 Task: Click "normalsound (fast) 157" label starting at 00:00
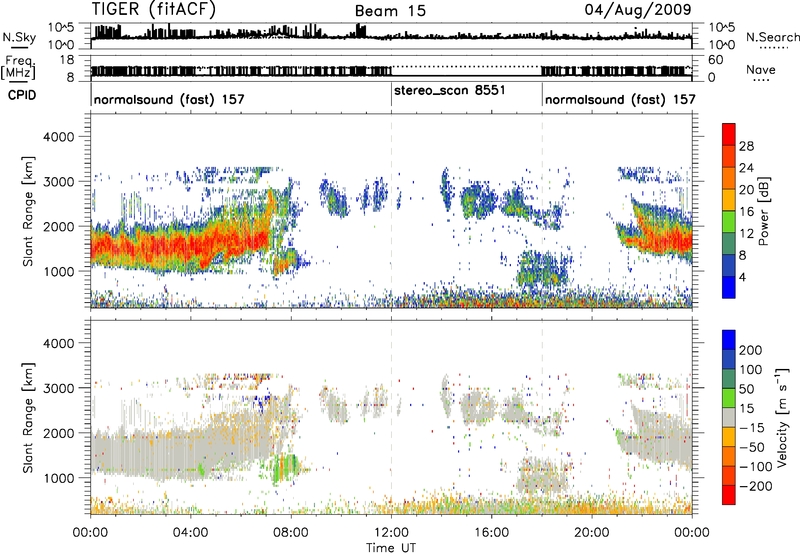tap(169, 99)
